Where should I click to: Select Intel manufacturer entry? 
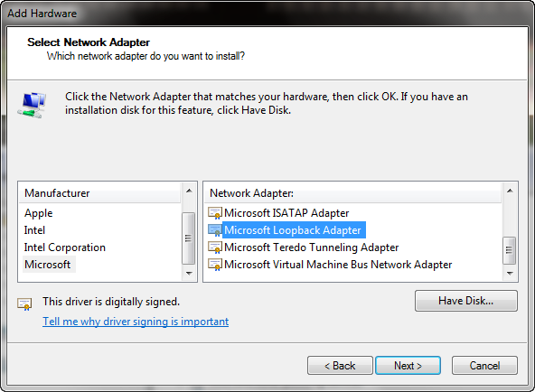click(34, 230)
